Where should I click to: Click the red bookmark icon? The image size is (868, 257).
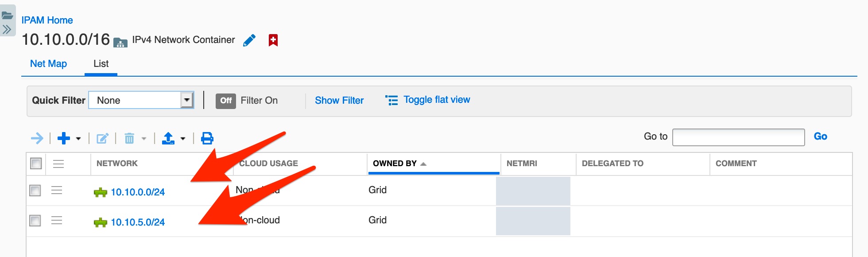pos(273,40)
